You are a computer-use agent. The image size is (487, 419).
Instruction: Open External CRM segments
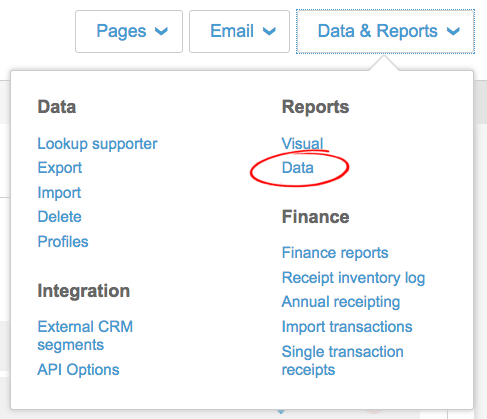(85, 336)
